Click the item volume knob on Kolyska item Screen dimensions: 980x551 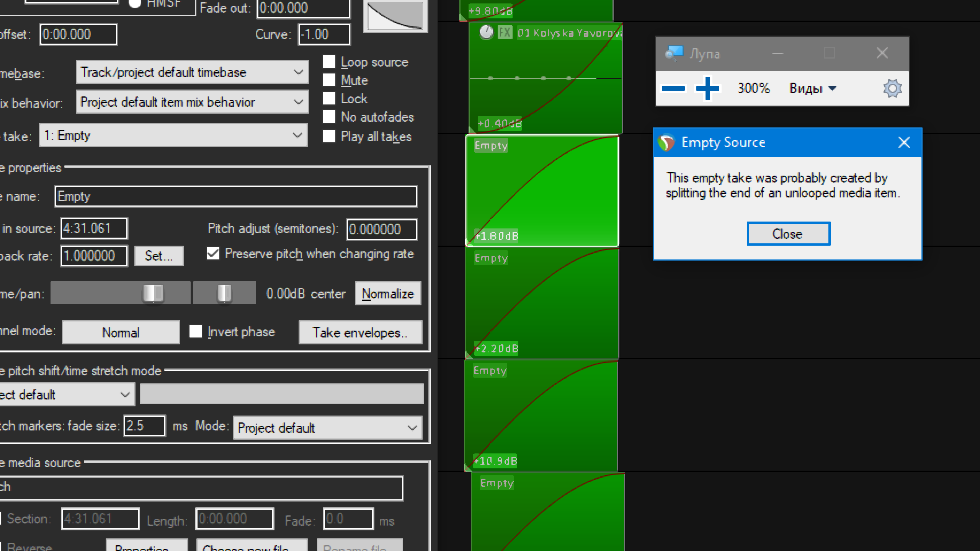point(486,33)
